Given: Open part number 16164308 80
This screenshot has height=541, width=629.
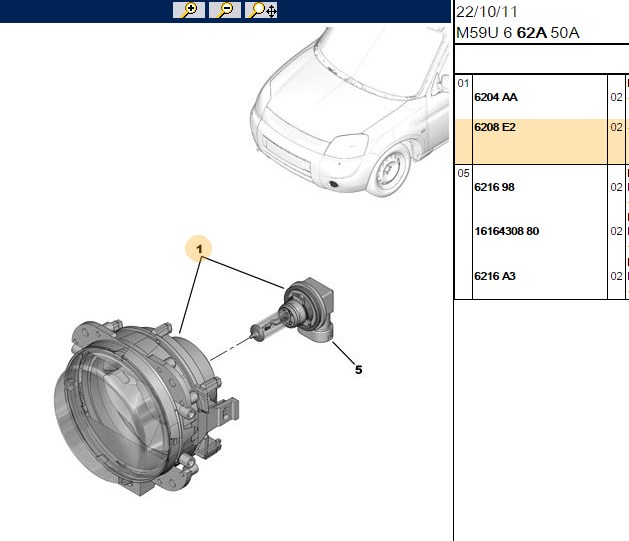Looking at the screenshot, I should click(507, 231).
